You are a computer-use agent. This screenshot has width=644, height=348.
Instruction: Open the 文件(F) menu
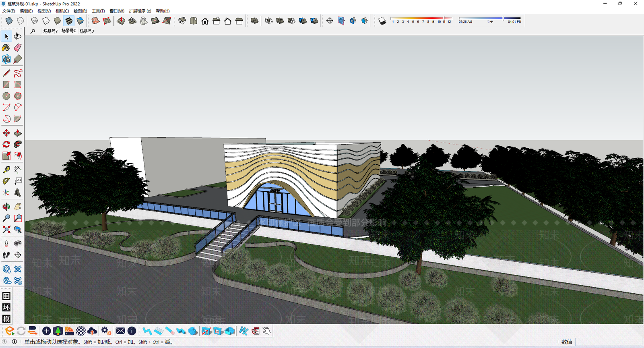click(8, 11)
